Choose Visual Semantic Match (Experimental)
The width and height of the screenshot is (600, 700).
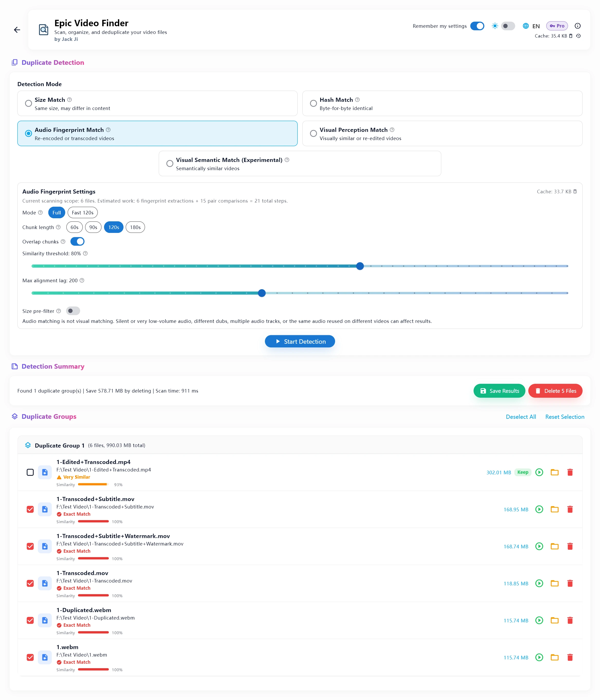pyautogui.click(x=170, y=163)
